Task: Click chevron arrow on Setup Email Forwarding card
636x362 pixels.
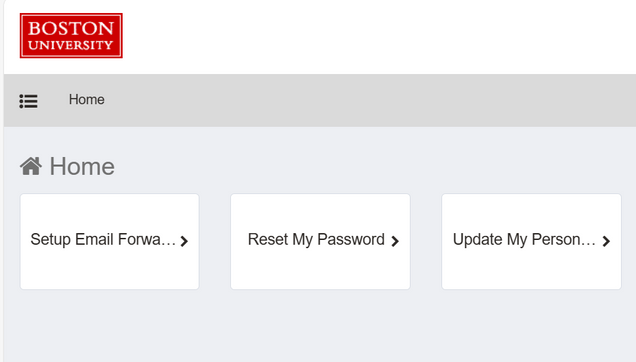Action: pyautogui.click(x=184, y=241)
